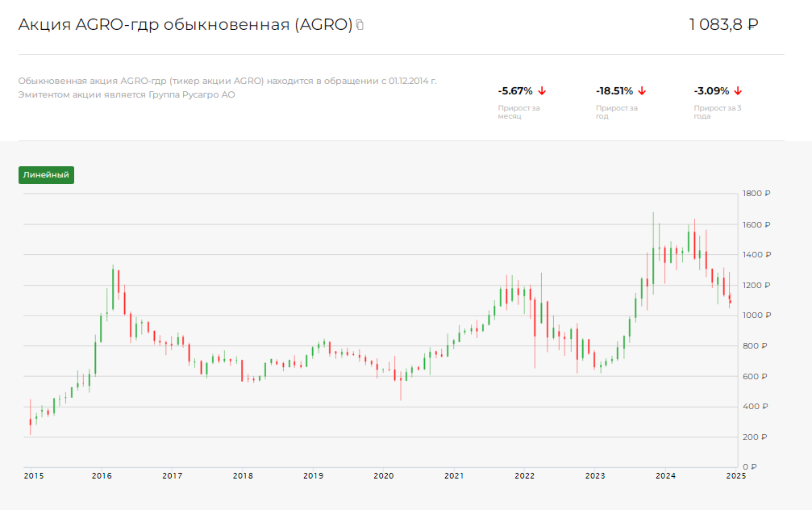This screenshot has width=812, height=510.
Task: Toggle the green "Линейный" chart type button
Action: pyautogui.click(x=45, y=174)
